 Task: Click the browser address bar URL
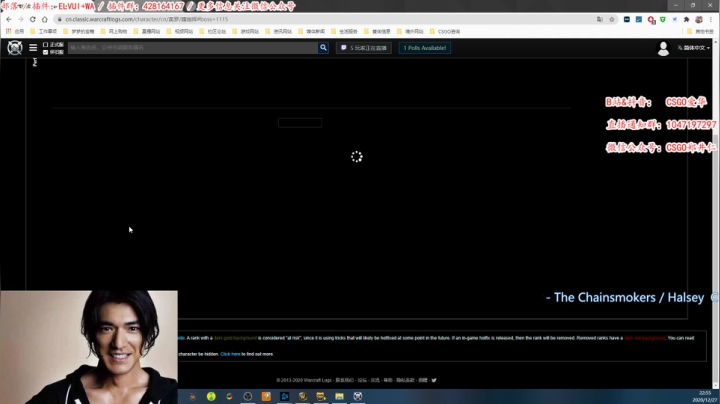coord(146,19)
